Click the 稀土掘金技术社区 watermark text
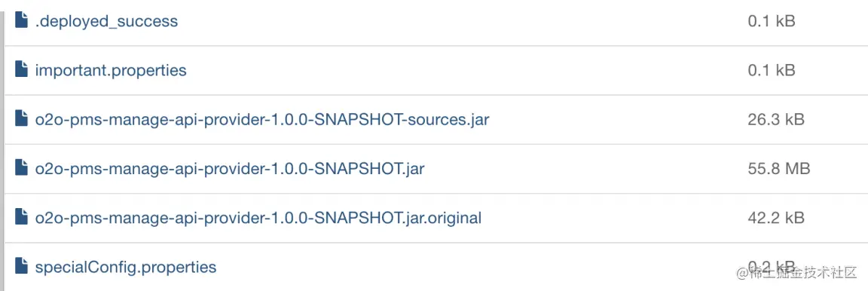The width and height of the screenshot is (868, 291). click(x=796, y=273)
